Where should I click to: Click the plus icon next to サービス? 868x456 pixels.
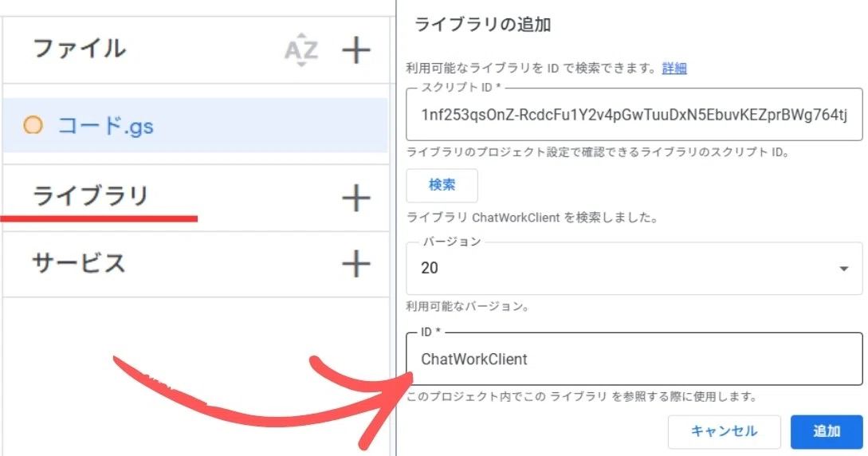(x=356, y=264)
